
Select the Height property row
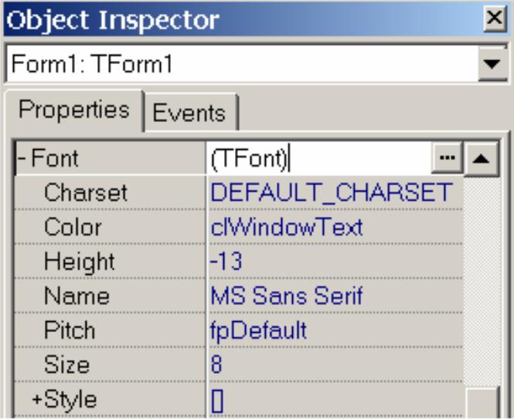pyautogui.click(x=239, y=261)
